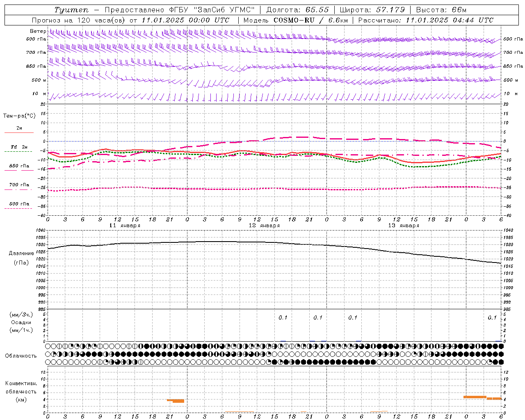Image resolution: width=525 pixels, height=420 pixels.
Task: Select the "700 гПа" temperature legend label
Action: point(19,185)
